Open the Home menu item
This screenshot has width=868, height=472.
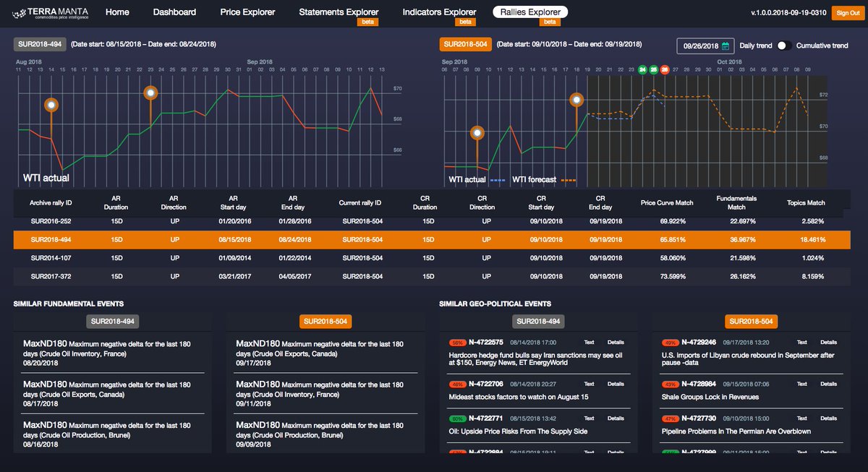click(x=117, y=12)
